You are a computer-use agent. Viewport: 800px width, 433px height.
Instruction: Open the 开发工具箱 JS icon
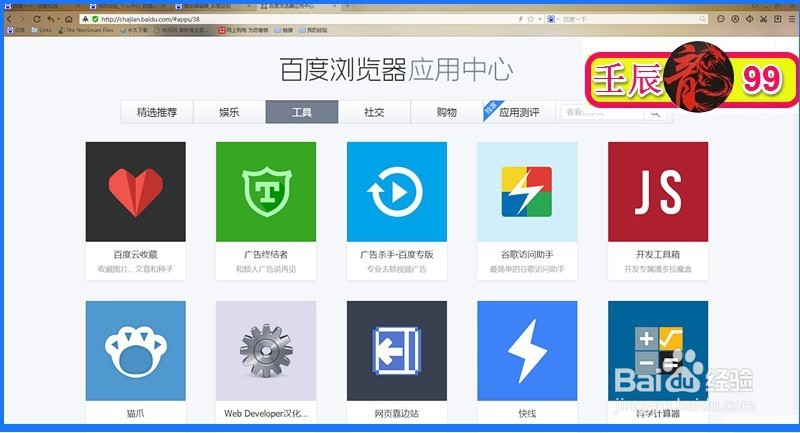pyautogui.click(x=658, y=191)
